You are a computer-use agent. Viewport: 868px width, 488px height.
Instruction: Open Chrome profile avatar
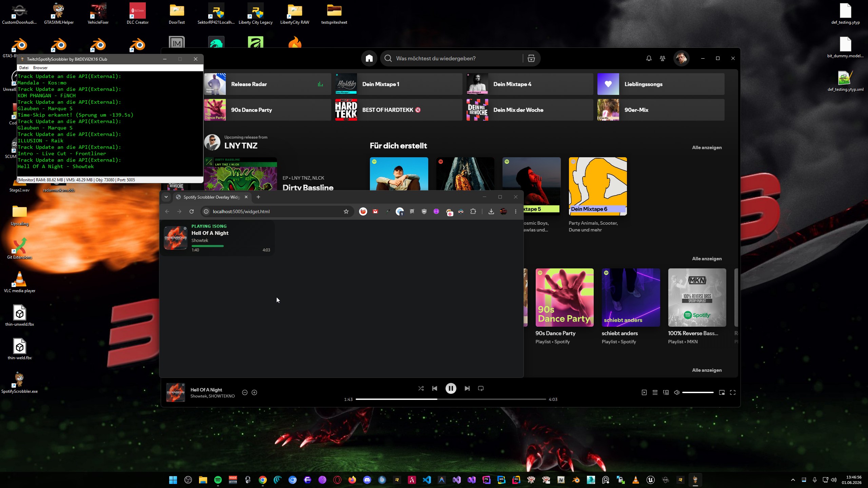point(504,211)
